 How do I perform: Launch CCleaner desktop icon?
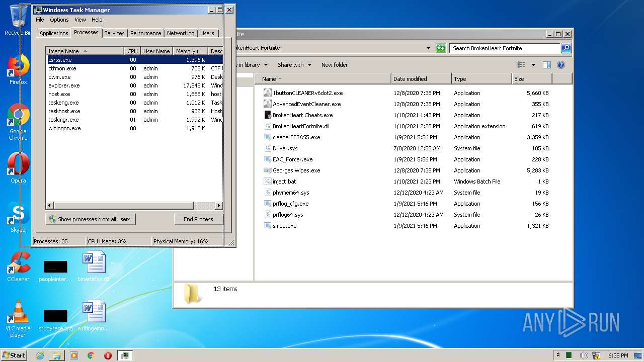[18, 266]
